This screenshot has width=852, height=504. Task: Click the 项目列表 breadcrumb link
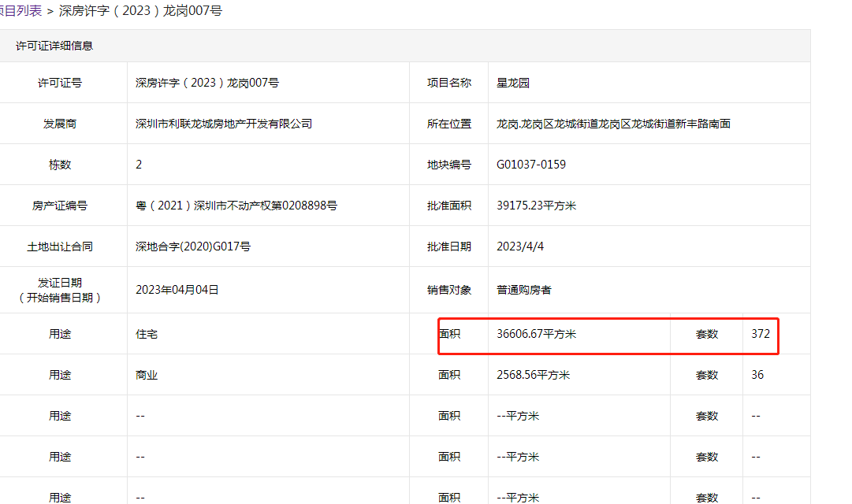coord(20,11)
